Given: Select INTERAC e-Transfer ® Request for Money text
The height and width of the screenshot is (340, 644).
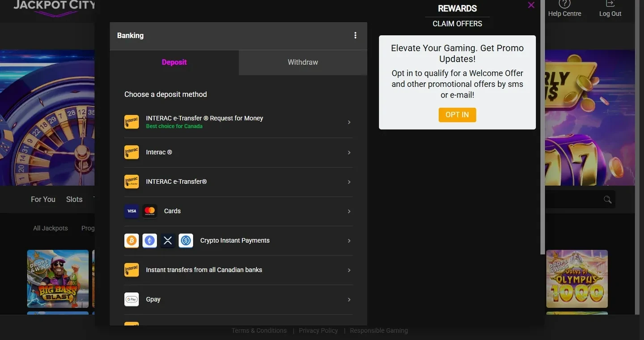Looking at the screenshot, I should (x=204, y=118).
